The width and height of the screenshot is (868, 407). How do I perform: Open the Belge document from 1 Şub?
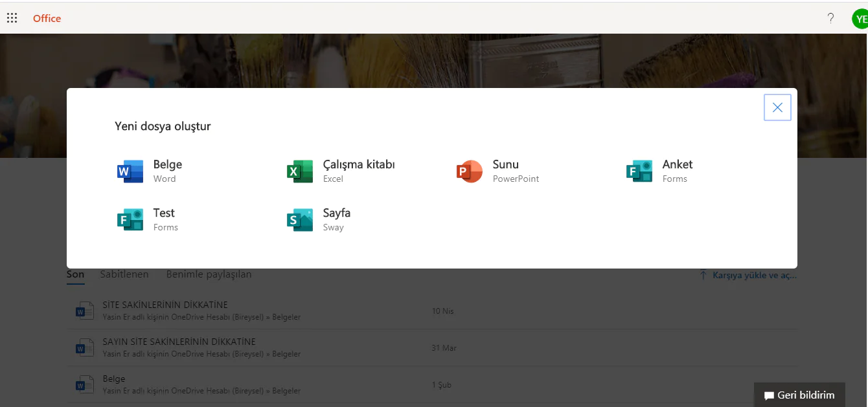[x=432, y=384]
